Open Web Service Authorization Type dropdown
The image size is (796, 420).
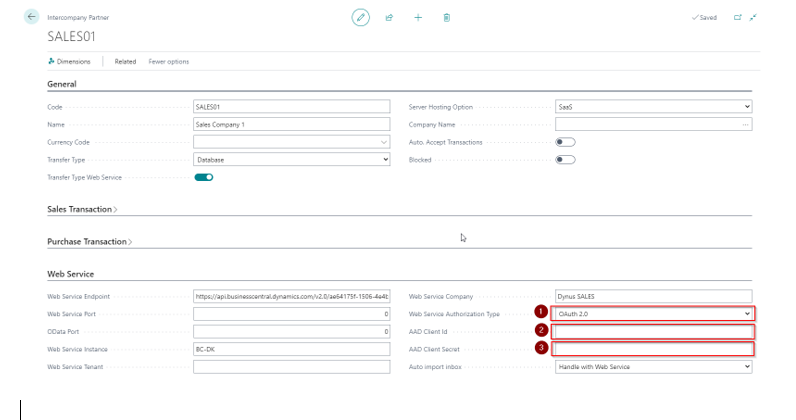(x=653, y=314)
